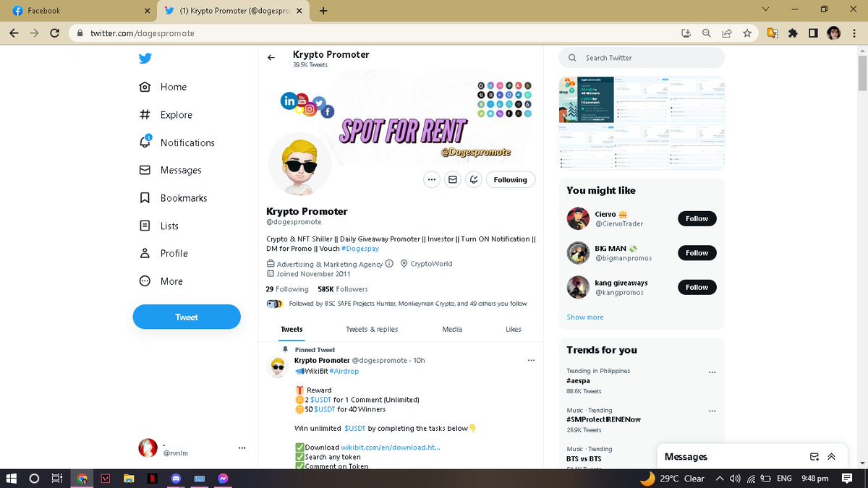Open the media thumbnail in the right column
Image resolution: width=868 pixels, height=488 pixels.
[642, 122]
